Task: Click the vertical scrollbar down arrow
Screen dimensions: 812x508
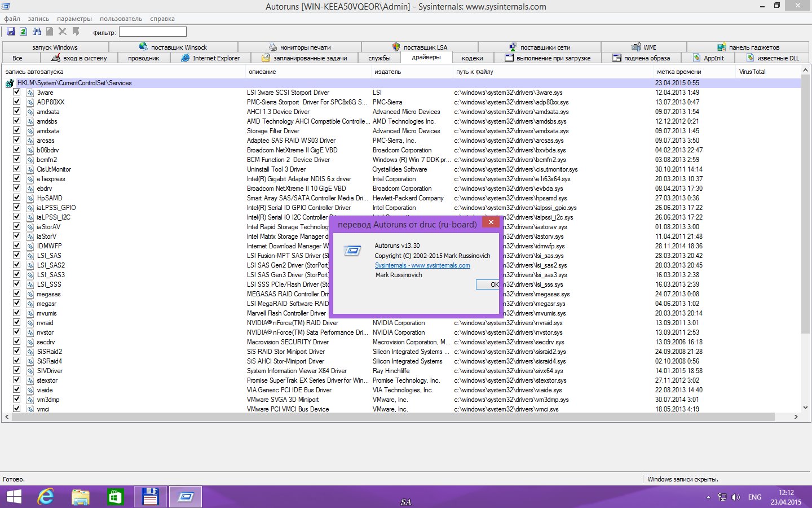Action: [805, 406]
